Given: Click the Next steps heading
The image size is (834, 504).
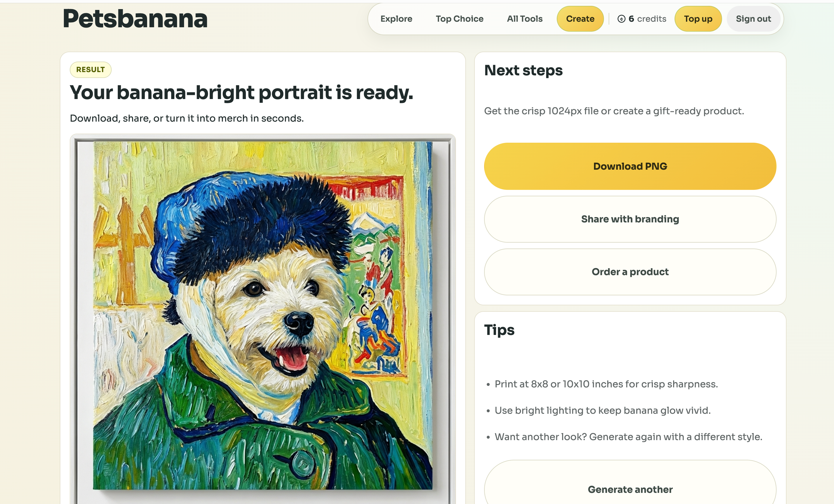Looking at the screenshot, I should pos(523,70).
